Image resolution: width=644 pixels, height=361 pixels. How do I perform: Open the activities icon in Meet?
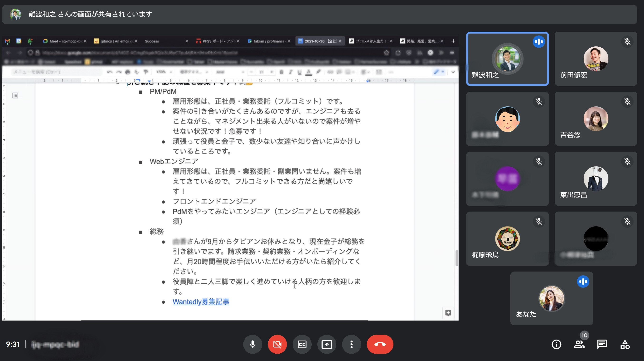(625, 344)
